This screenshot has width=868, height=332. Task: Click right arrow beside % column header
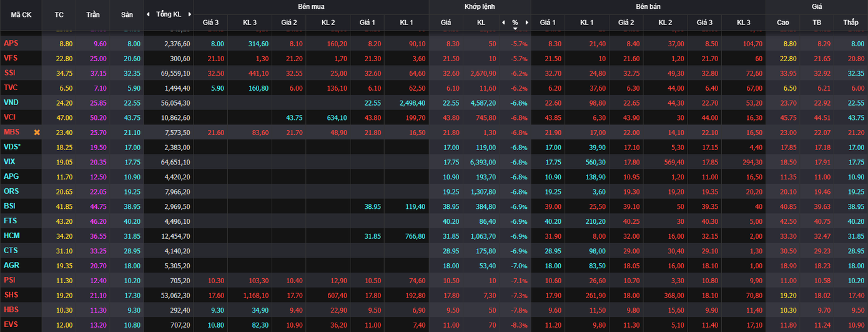point(526,23)
